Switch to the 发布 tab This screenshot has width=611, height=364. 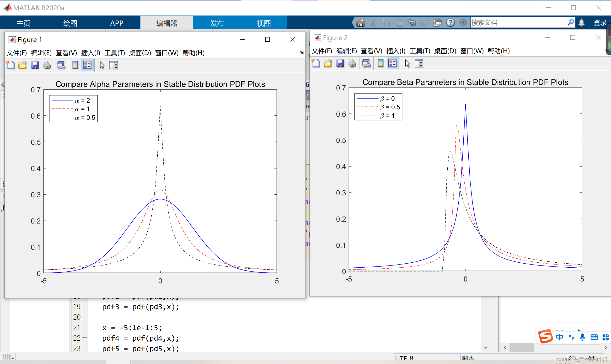click(217, 23)
